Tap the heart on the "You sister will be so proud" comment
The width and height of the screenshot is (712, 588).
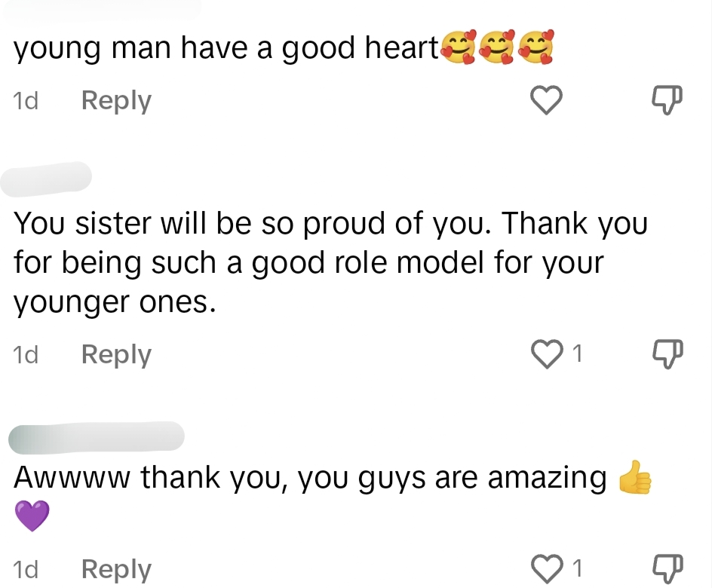click(546, 354)
